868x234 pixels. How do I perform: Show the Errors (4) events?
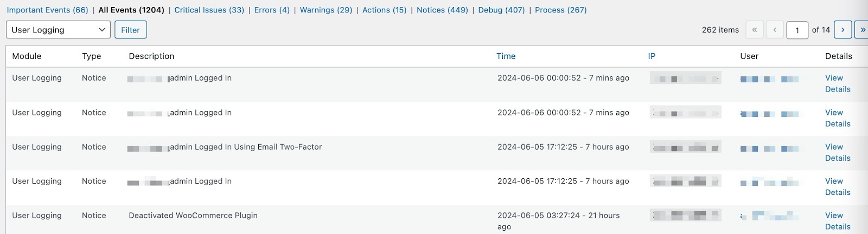(x=272, y=10)
